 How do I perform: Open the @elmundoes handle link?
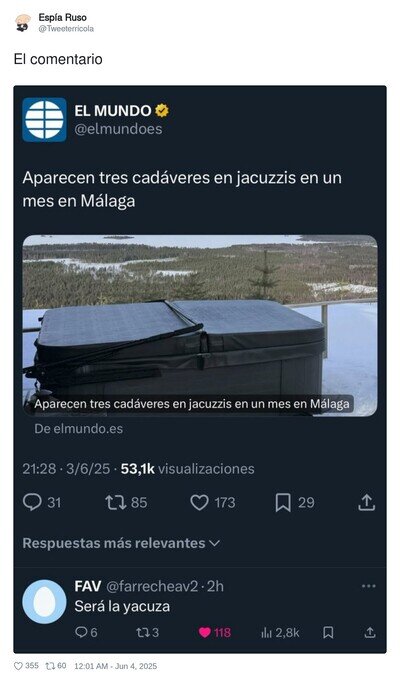(x=118, y=129)
